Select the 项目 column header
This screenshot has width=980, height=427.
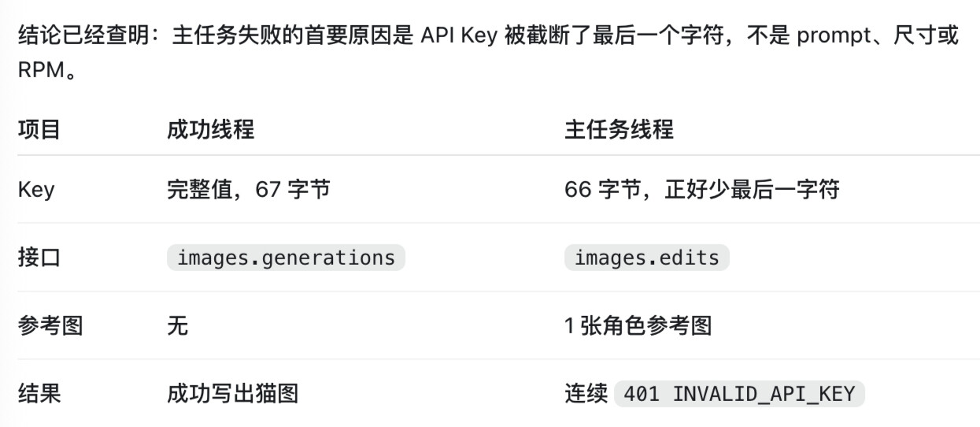tap(39, 129)
